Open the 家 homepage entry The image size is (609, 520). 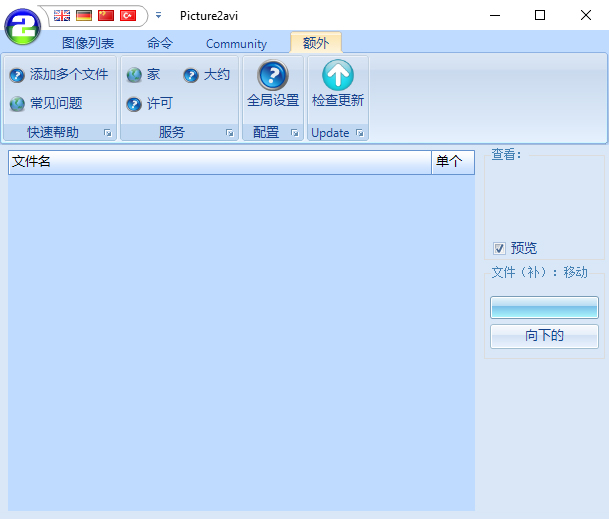click(x=153, y=75)
